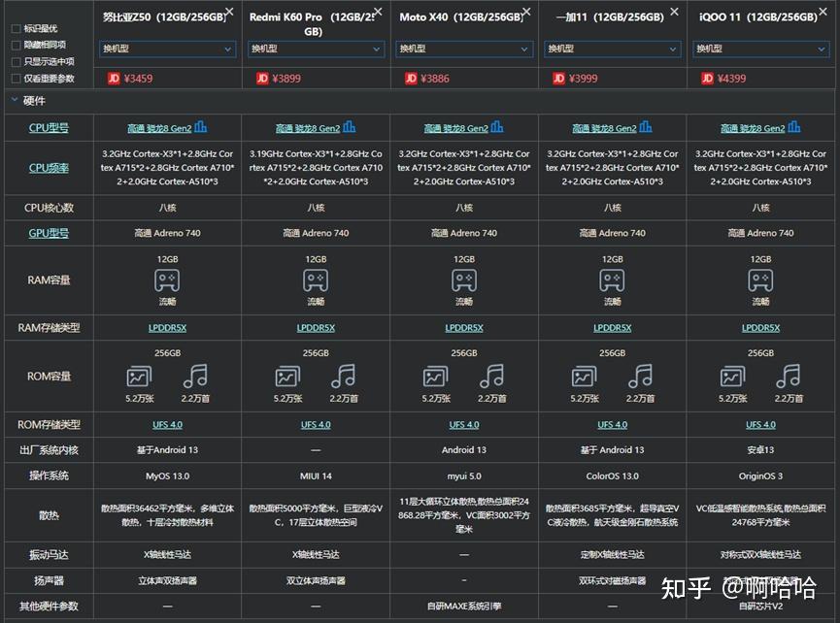Click the music note icon in 努比亚Z50 ROM cell
This screenshot has width=840, height=623.
point(195,376)
